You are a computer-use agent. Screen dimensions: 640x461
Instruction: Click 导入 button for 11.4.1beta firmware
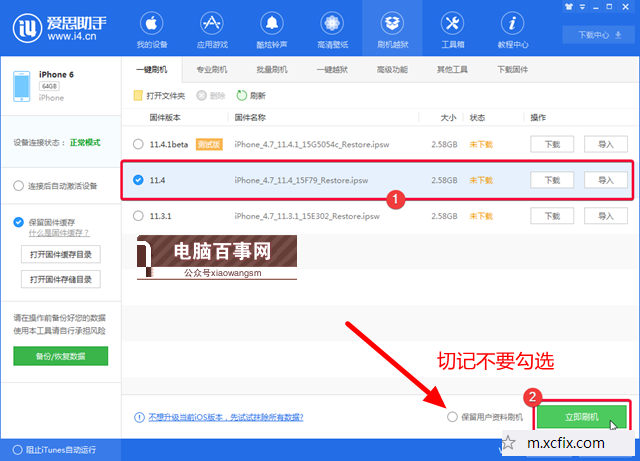coord(606,144)
